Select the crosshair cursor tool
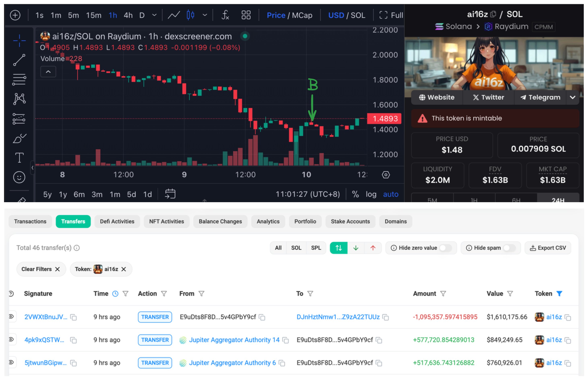Screen dimensions: 588x380 click(x=20, y=40)
